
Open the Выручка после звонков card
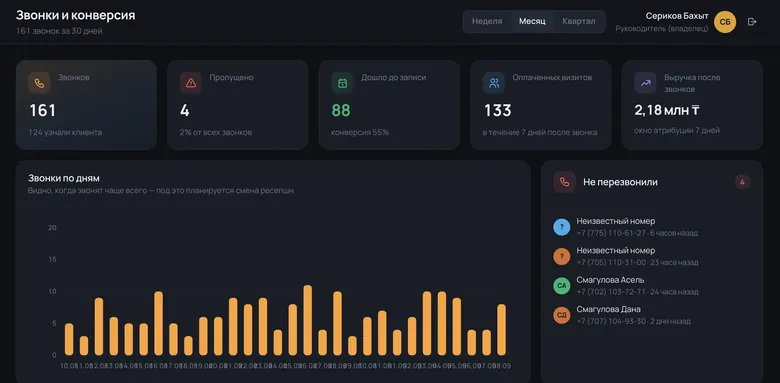[x=692, y=105]
